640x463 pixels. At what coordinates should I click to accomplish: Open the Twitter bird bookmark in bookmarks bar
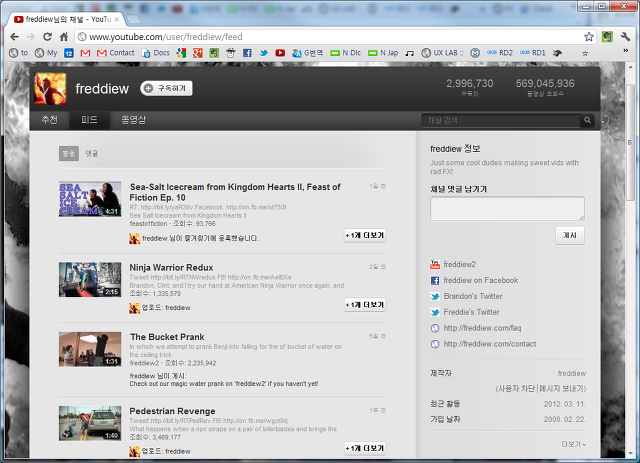pyautogui.click(x=264, y=53)
